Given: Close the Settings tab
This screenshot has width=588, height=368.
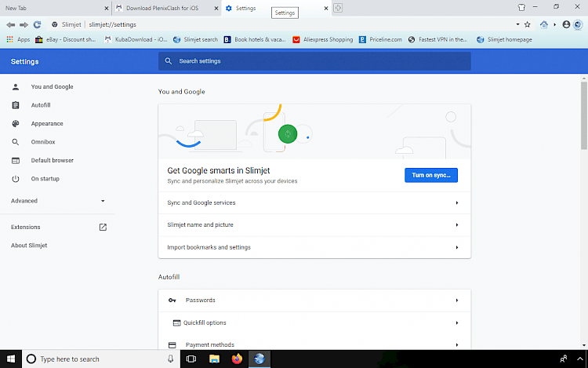Looking at the screenshot, I should (x=326, y=9).
